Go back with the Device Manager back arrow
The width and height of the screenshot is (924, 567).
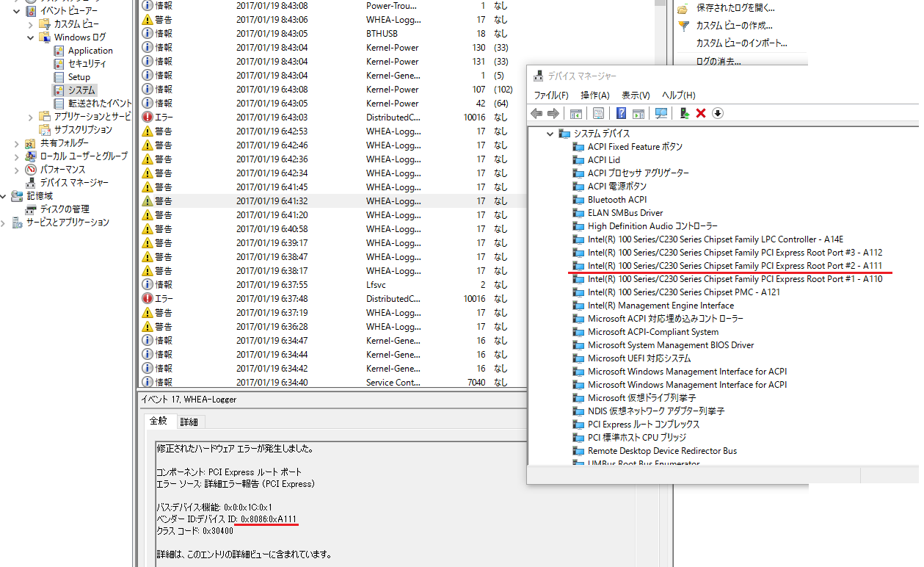536,113
